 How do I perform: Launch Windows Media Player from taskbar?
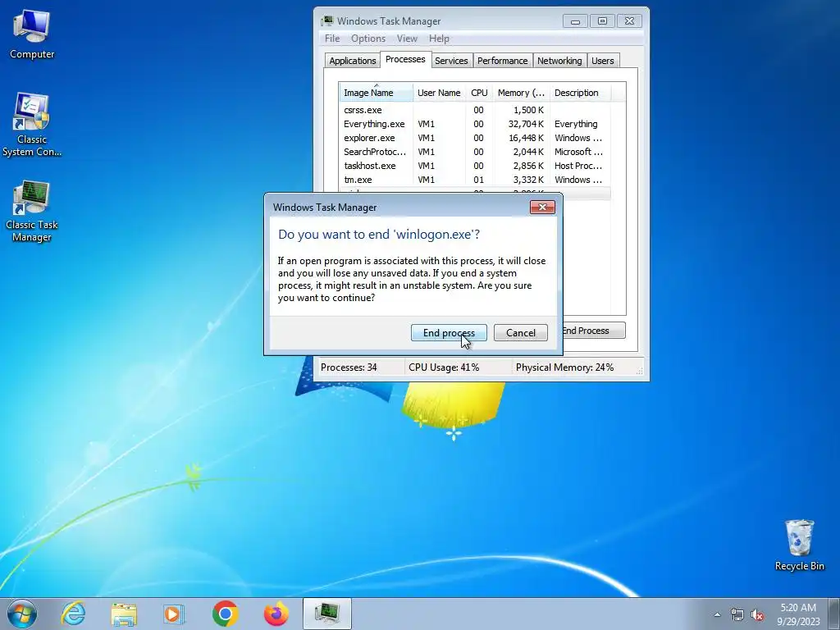(x=174, y=614)
